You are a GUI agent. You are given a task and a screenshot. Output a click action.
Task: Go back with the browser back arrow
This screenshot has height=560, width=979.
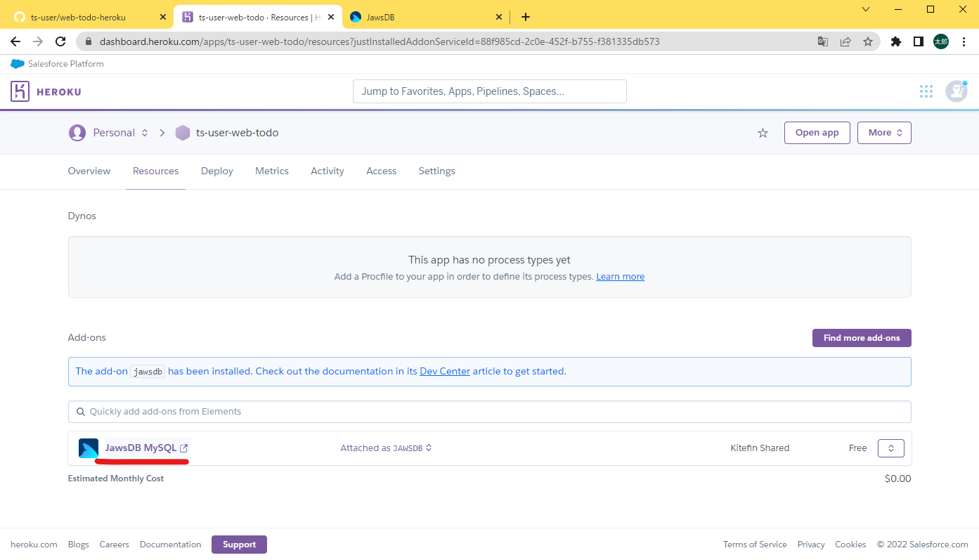(x=15, y=41)
